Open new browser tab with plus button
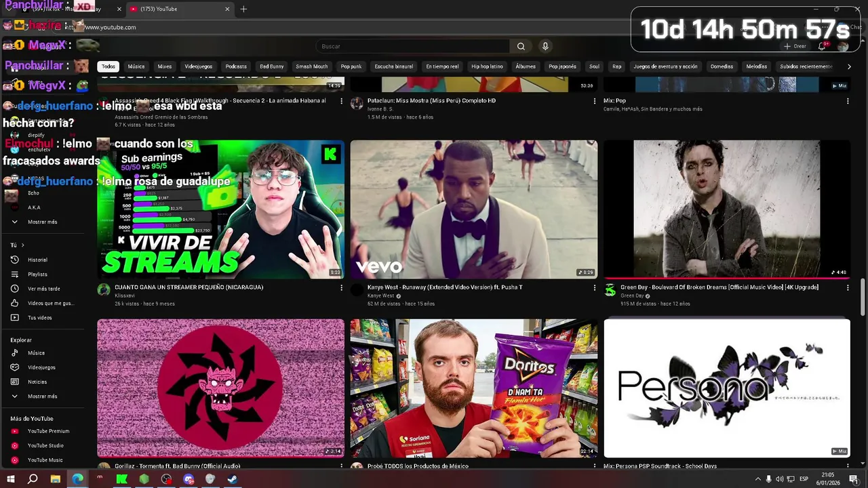The image size is (868, 488). [243, 9]
